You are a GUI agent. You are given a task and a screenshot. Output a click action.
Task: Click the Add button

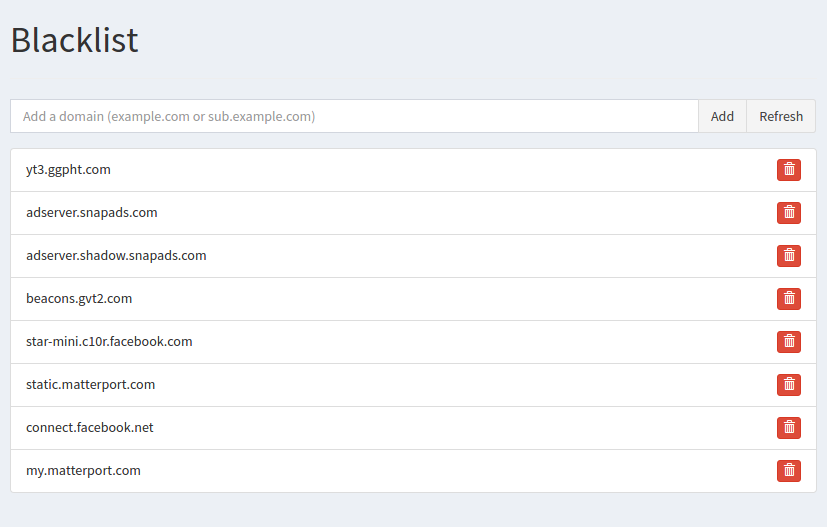[722, 116]
